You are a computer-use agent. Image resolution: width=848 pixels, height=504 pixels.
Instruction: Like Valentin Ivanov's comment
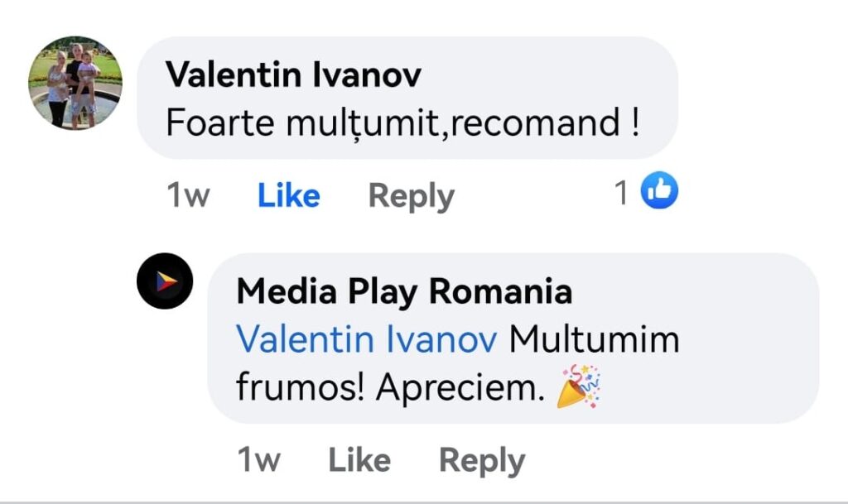click(x=288, y=196)
